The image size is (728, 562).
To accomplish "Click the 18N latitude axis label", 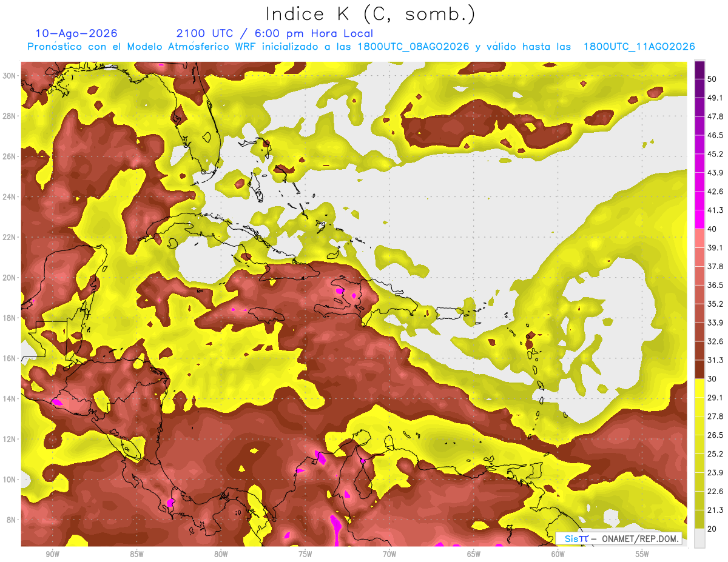I will (10, 318).
